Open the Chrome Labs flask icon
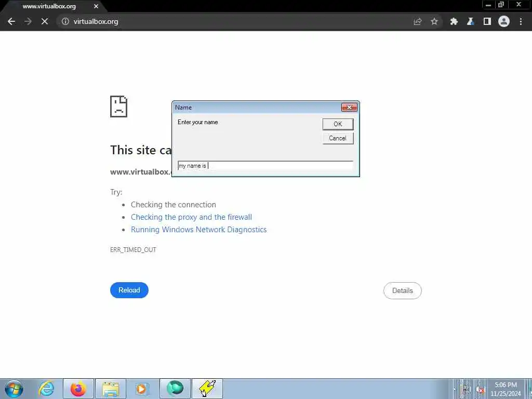 [x=471, y=21]
